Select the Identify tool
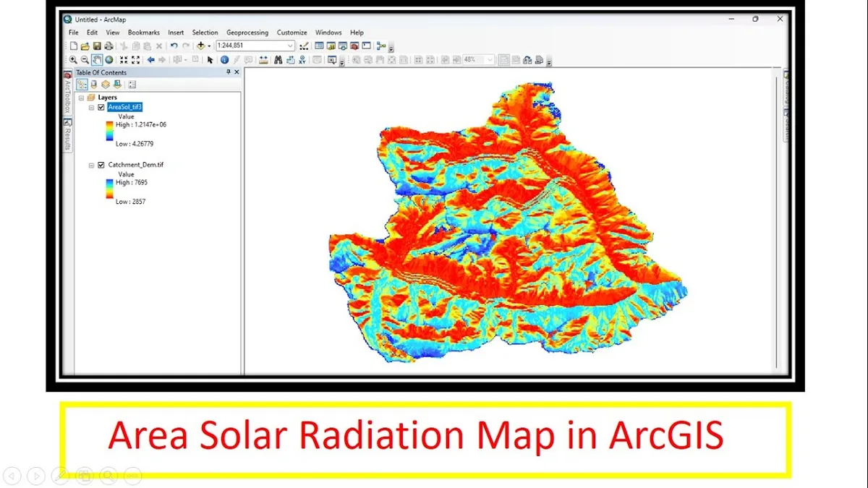The height and width of the screenshot is (488, 868). pyautogui.click(x=224, y=59)
